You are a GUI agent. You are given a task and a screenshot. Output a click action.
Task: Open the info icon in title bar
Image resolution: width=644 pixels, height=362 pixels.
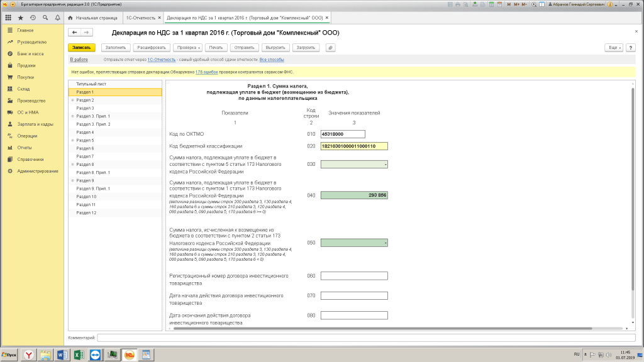point(610,4)
